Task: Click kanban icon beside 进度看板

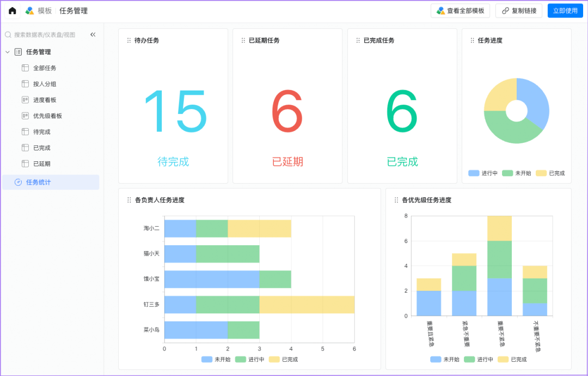Action: click(x=25, y=100)
